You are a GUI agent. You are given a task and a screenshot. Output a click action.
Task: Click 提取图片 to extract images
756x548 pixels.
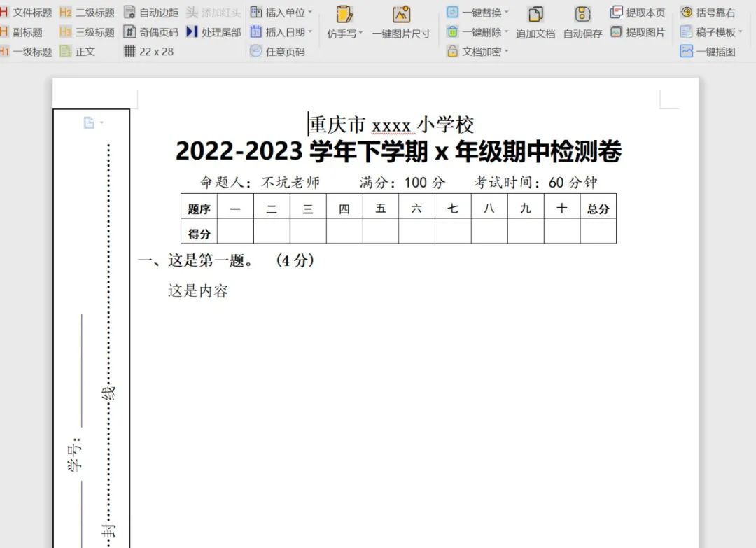(x=632, y=31)
